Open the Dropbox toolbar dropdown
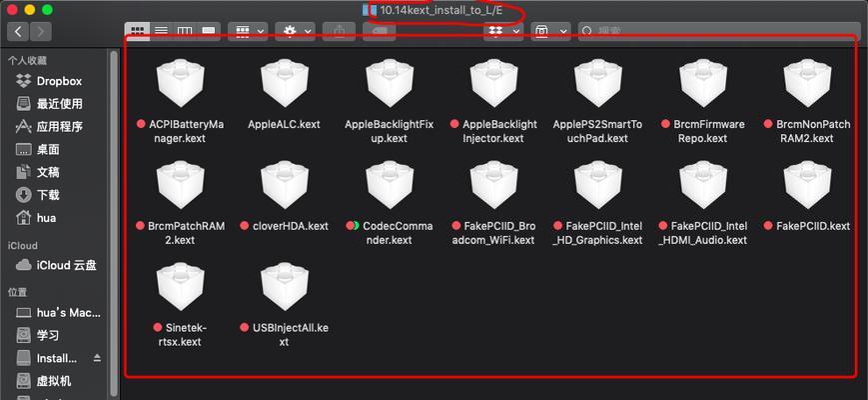This screenshot has width=868, height=400. coord(502,32)
